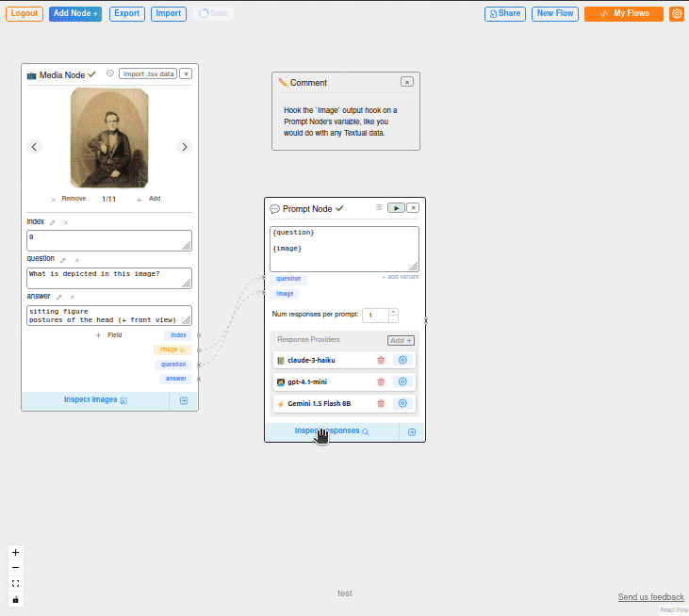Image resolution: width=689 pixels, height=616 pixels.
Task: Click the zoom in plus control
Action: point(15,553)
